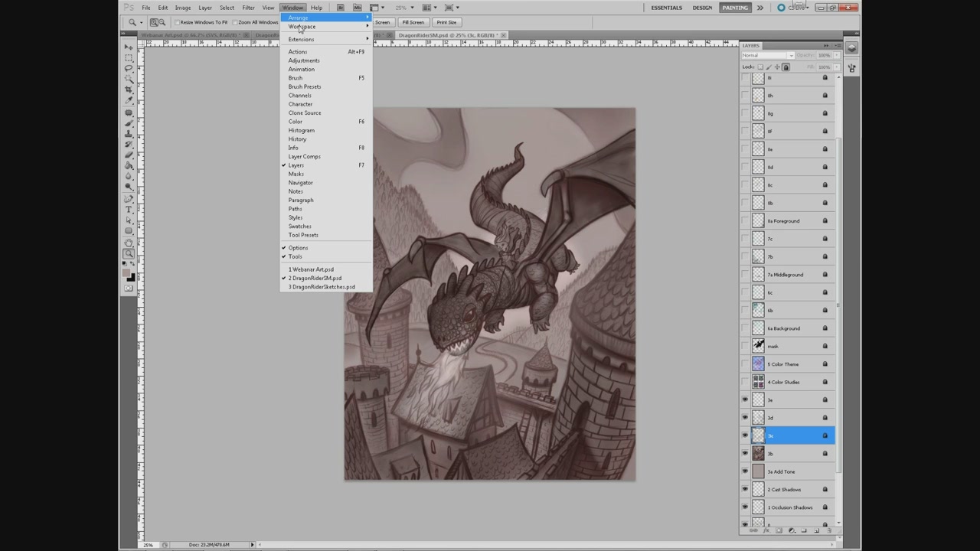Screen dimensions: 980x551
Task: Switch to ESSENTIALS workspace
Action: coord(667,8)
